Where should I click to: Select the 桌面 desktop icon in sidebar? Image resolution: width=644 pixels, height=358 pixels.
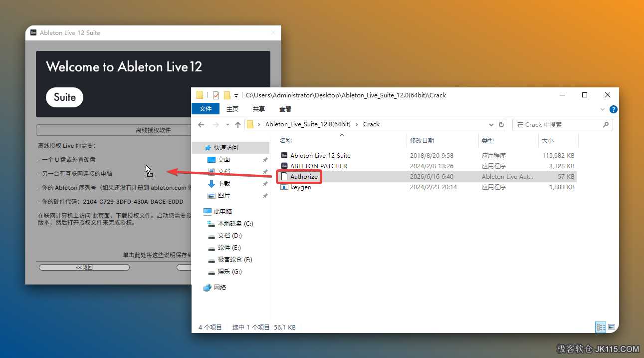(x=212, y=160)
